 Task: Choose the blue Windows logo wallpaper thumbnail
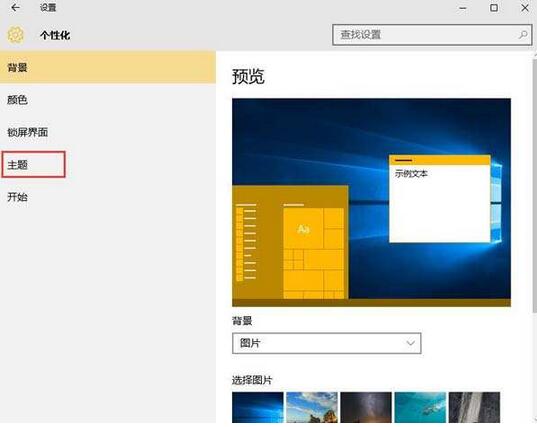point(258,407)
